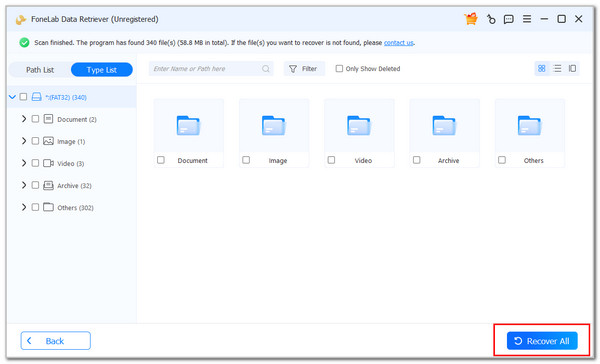
Task: Expand the Others (302) tree node
Action: coord(24,207)
